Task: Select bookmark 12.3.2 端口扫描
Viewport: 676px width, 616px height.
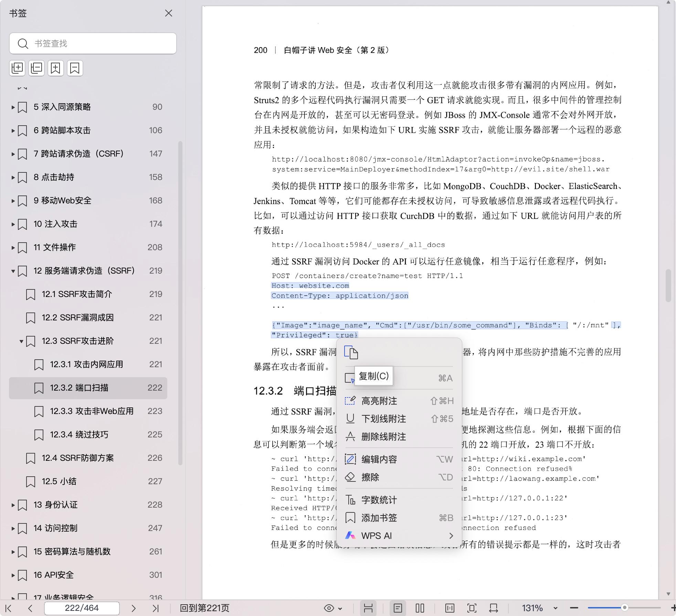Action: pos(88,388)
